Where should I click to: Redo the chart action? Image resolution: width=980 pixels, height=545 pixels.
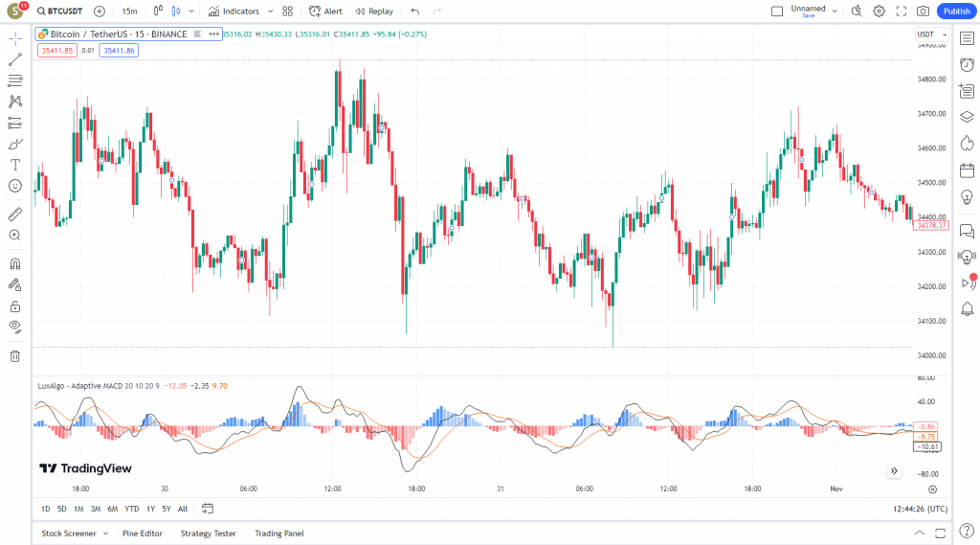point(436,11)
